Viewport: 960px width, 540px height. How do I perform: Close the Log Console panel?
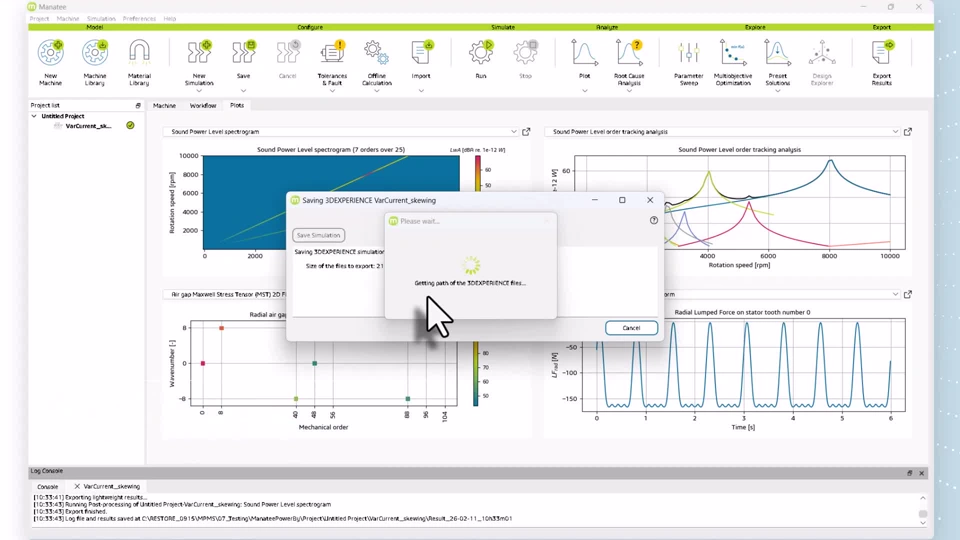click(921, 473)
